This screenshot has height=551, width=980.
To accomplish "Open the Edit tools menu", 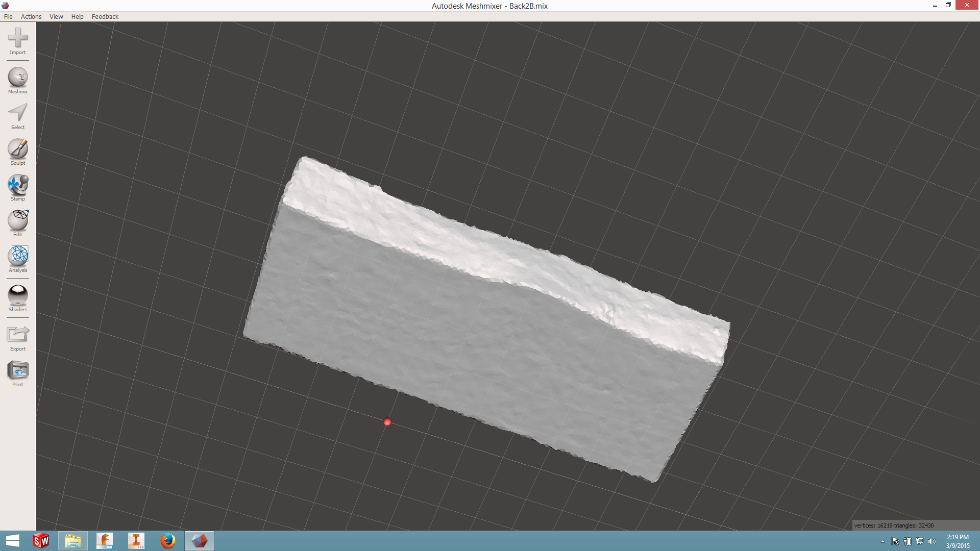I will (x=18, y=223).
